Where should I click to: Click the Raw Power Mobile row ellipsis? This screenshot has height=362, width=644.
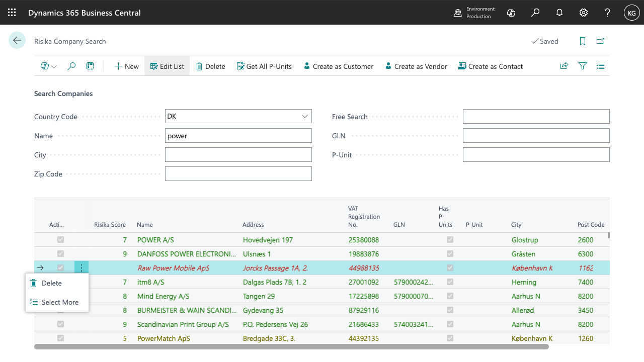82,268
